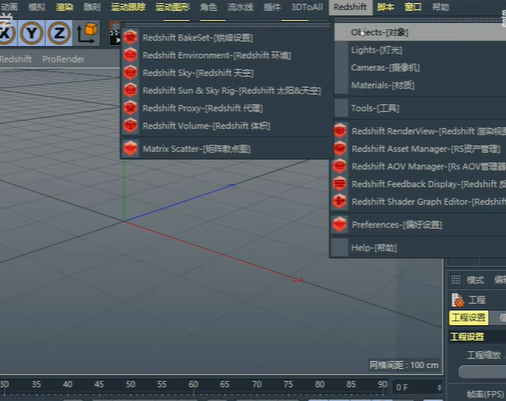The height and width of the screenshot is (401, 506).
Task: Click frame 50 on the timeline ruler
Action: click(x=130, y=384)
